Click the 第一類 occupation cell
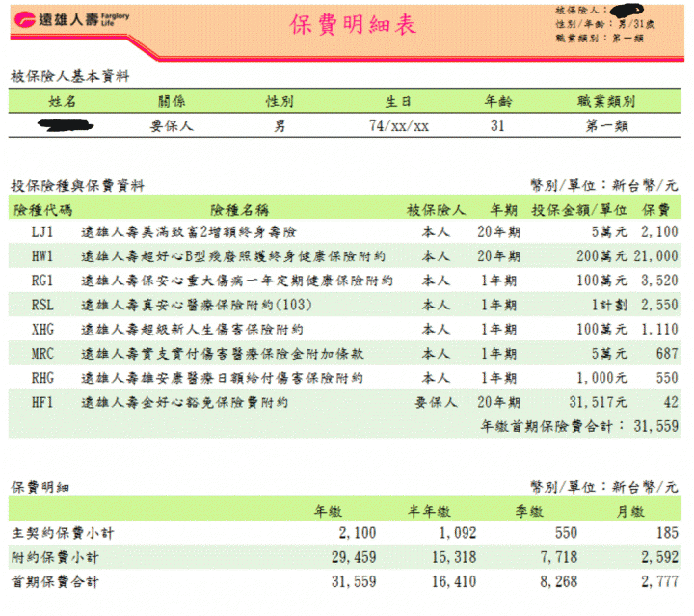The image size is (694, 616). (x=607, y=126)
